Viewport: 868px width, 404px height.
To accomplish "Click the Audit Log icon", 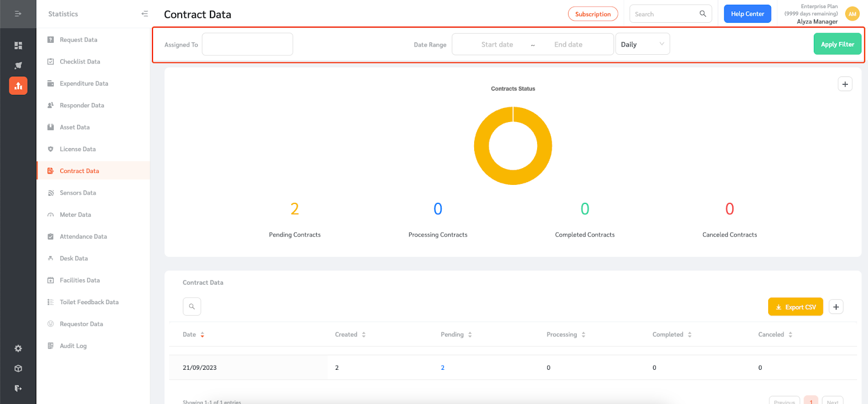I will pyautogui.click(x=50, y=346).
